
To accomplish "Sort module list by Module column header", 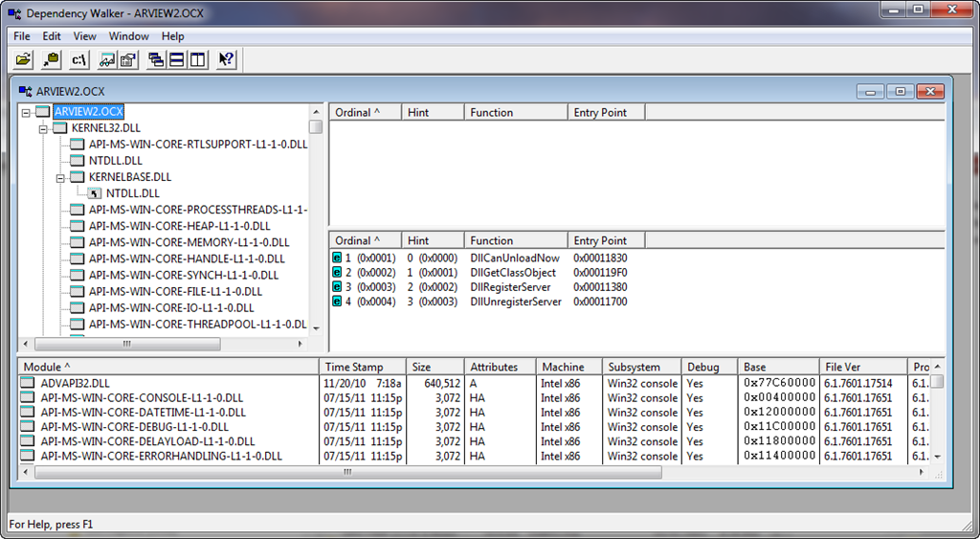I will pos(168,367).
